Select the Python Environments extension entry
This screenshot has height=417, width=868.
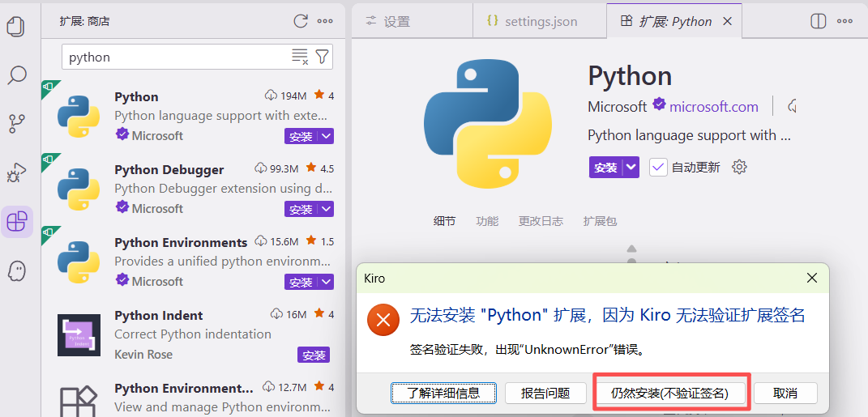coord(193,262)
